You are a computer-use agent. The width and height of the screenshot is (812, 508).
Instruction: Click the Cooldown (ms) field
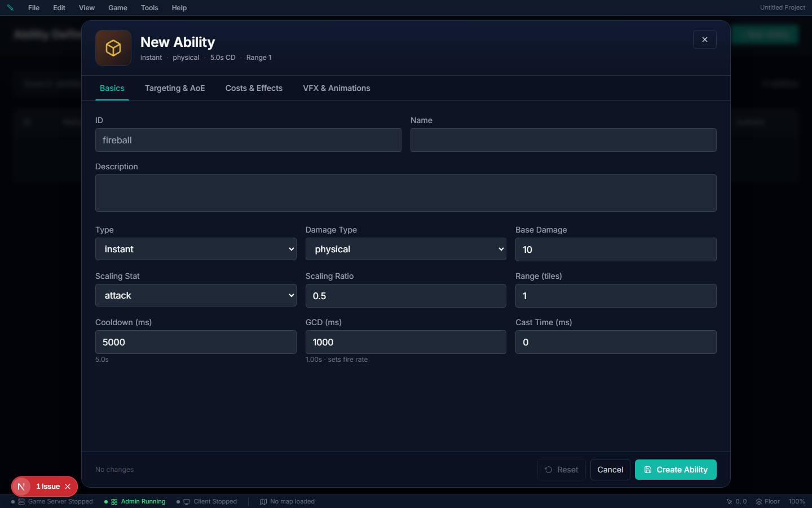196,342
